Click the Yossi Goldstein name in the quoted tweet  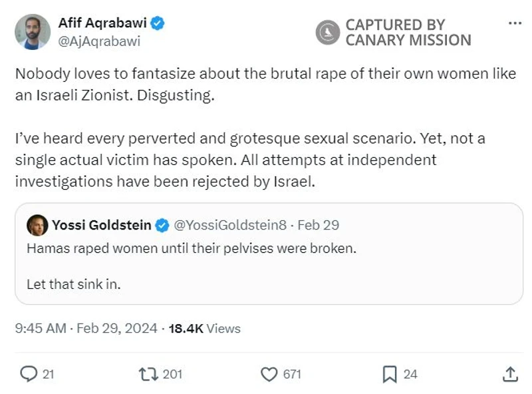(x=102, y=226)
